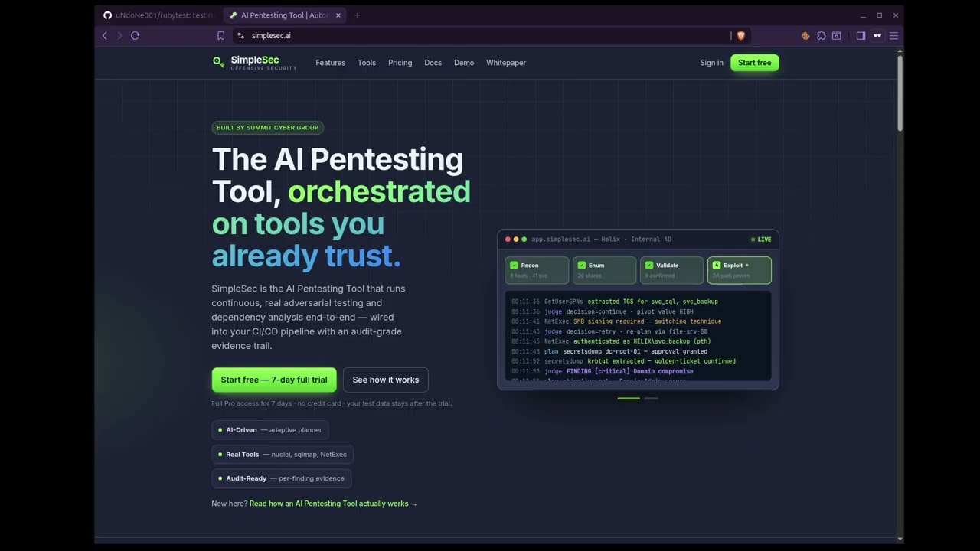Click the '8 hosts · 41 svc' text
The width and height of the screenshot is (980, 551).
pos(529,275)
